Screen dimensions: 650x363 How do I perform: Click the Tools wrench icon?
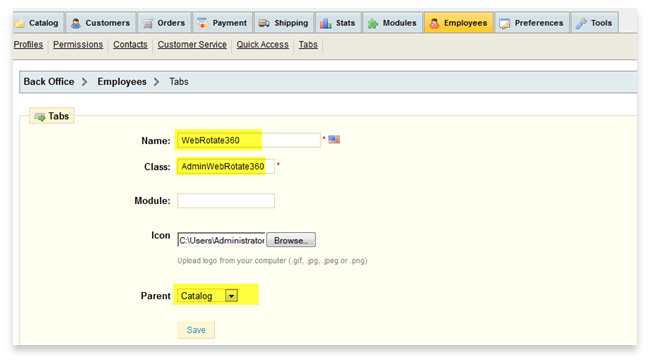click(x=581, y=23)
